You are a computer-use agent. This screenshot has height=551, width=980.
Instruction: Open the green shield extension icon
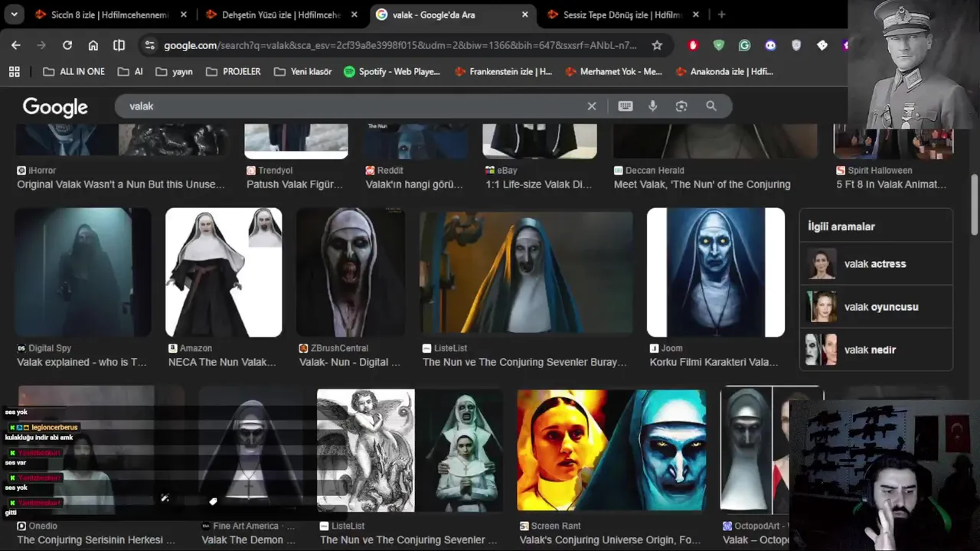coord(718,45)
